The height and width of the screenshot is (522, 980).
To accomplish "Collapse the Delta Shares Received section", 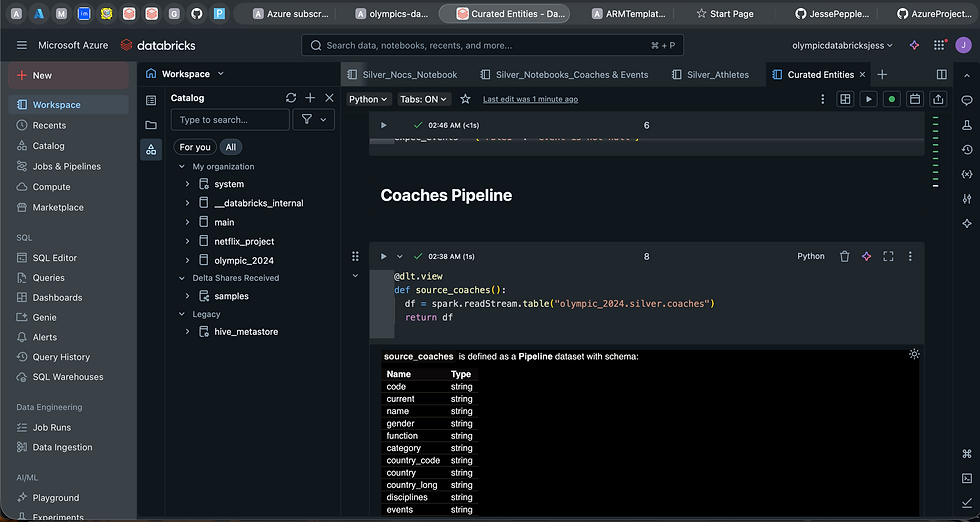I will (182, 278).
